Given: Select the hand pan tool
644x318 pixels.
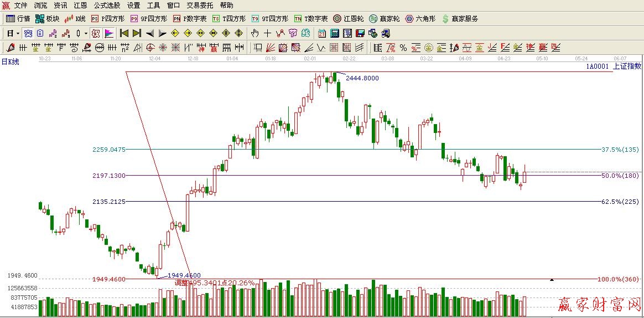Looking at the screenshot, I should click(x=255, y=33).
